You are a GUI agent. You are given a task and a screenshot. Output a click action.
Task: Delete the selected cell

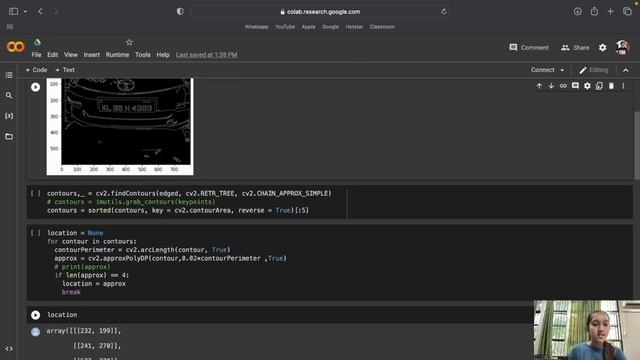point(611,86)
